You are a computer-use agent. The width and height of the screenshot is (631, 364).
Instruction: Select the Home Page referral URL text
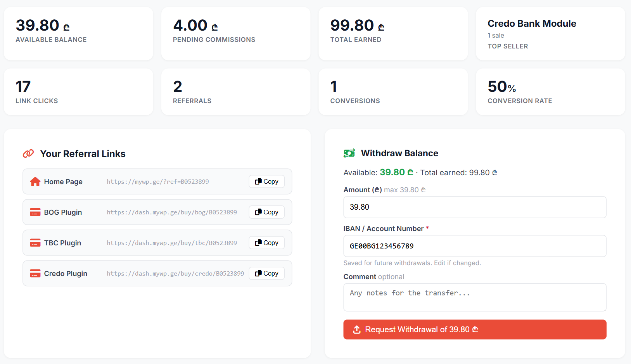click(157, 181)
